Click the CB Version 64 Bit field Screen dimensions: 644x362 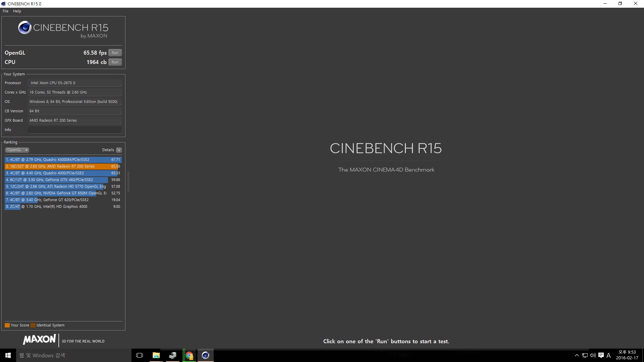point(74,111)
